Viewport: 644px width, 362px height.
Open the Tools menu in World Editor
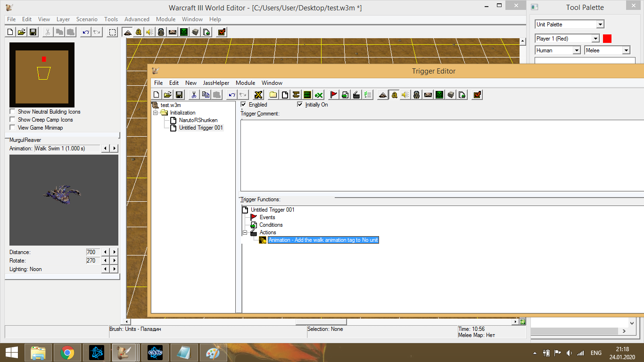111,19
